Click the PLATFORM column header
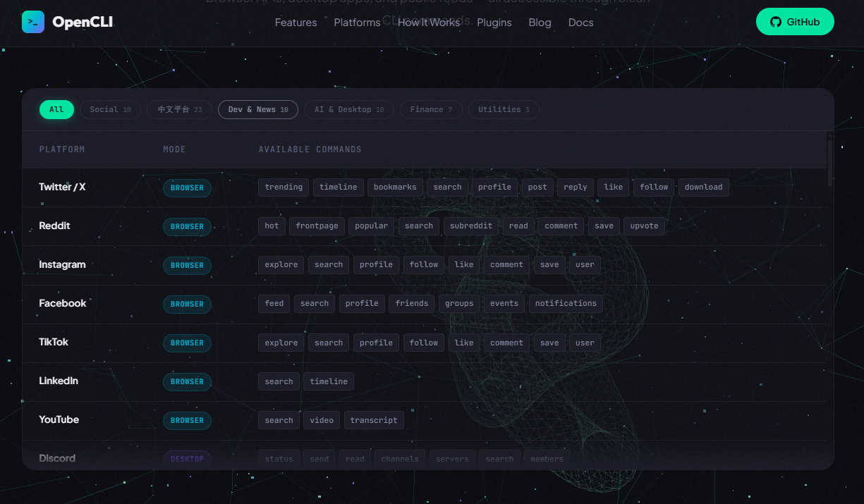The image size is (864, 504). 62,149
